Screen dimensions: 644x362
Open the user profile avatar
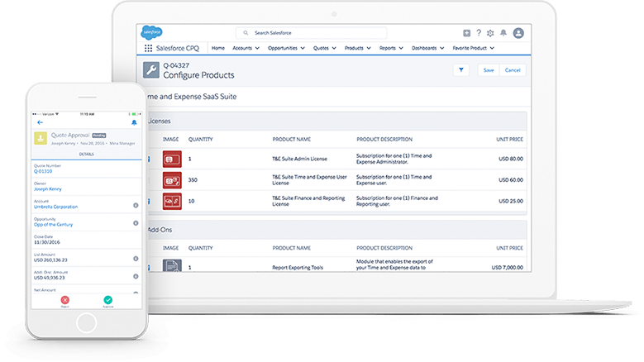pyautogui.click(x=518, y=33)
